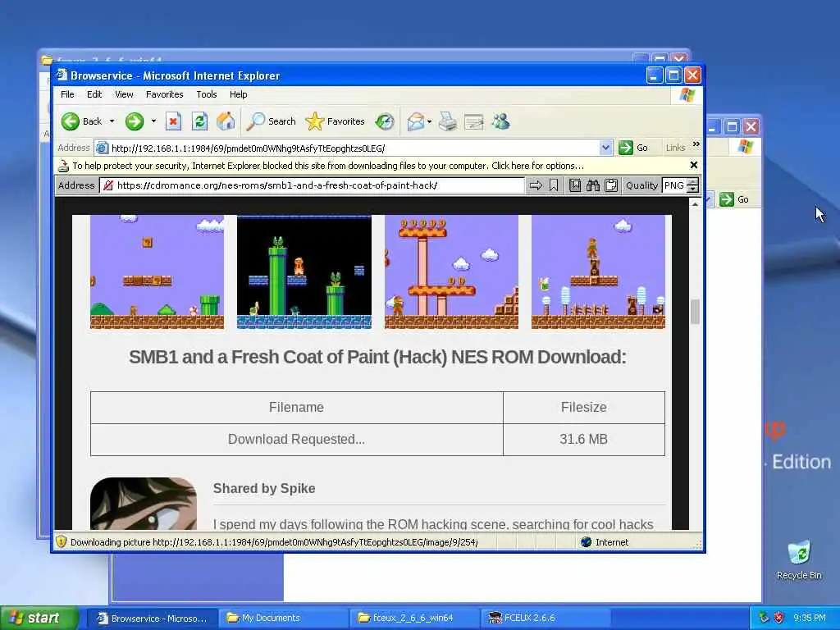The width and height of the screenshot is (840, 630).
Task: Open first Mario overworld screenshot thumbnail
Action: 157,272
